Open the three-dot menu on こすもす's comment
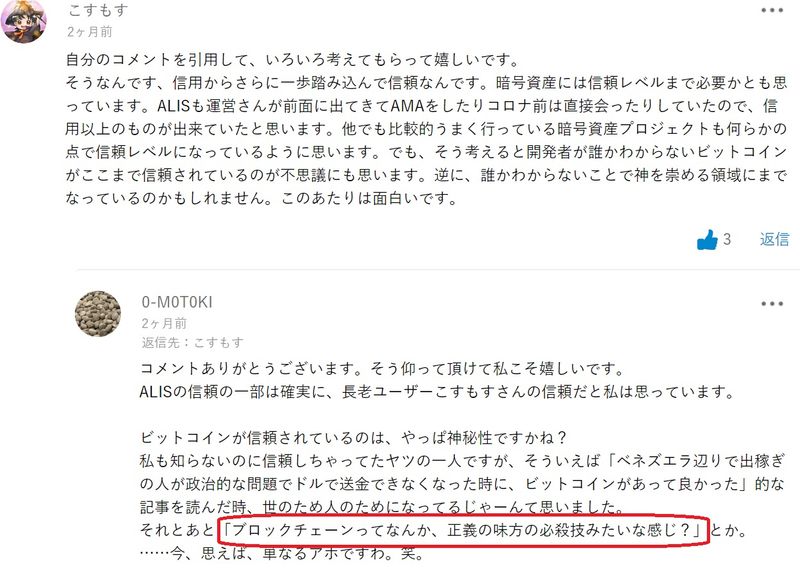 tap(772, 10)
